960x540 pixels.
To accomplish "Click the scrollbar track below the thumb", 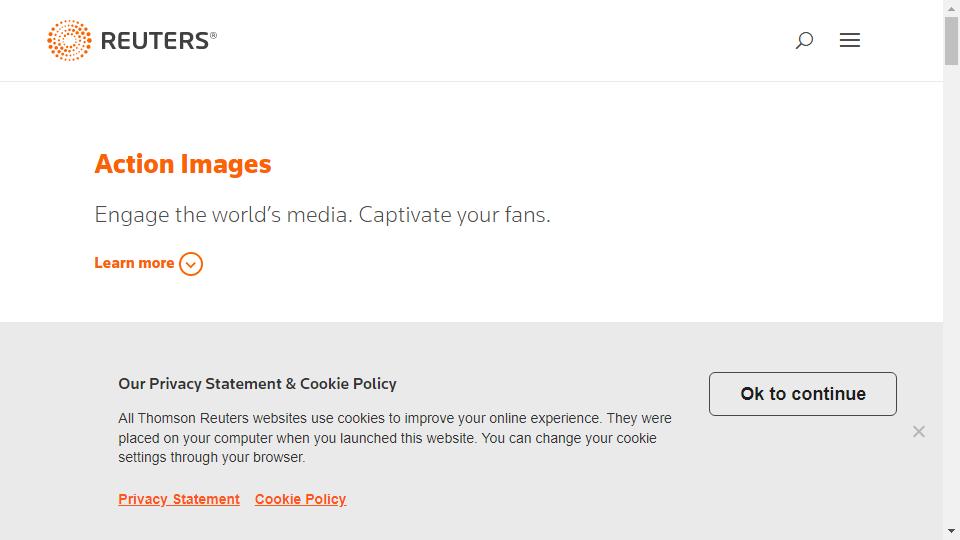I will pos(951,294).
